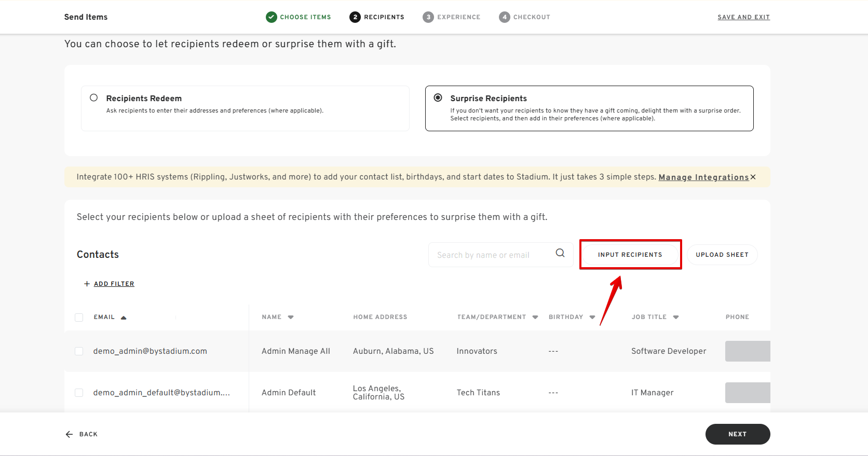Check the demo_admin_default row checkbox
This screenshot has width=868, height=456.
pyautogui.click(x=79, y=393)
